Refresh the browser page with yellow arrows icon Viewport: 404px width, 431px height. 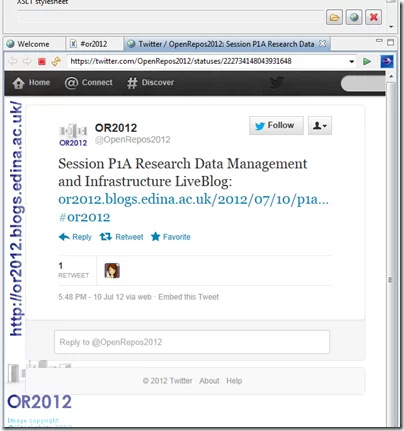pos(56,61)
